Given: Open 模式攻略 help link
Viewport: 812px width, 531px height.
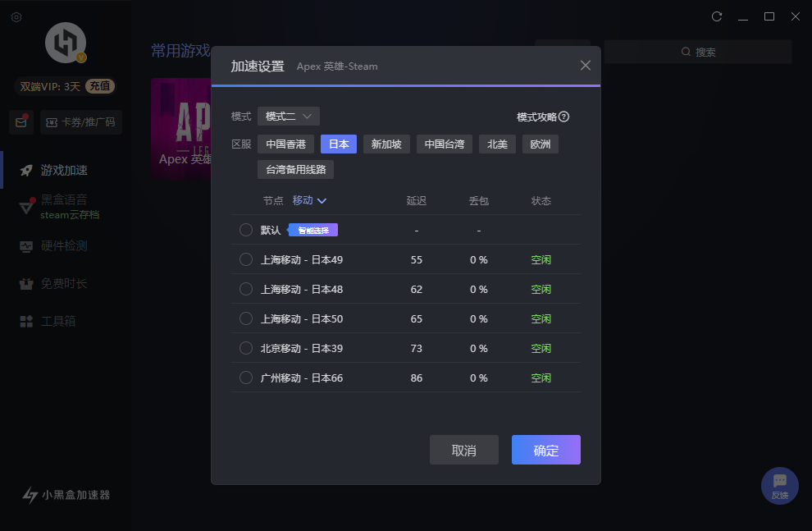Looking at the screenshot, I should click(x=543, y=117).
